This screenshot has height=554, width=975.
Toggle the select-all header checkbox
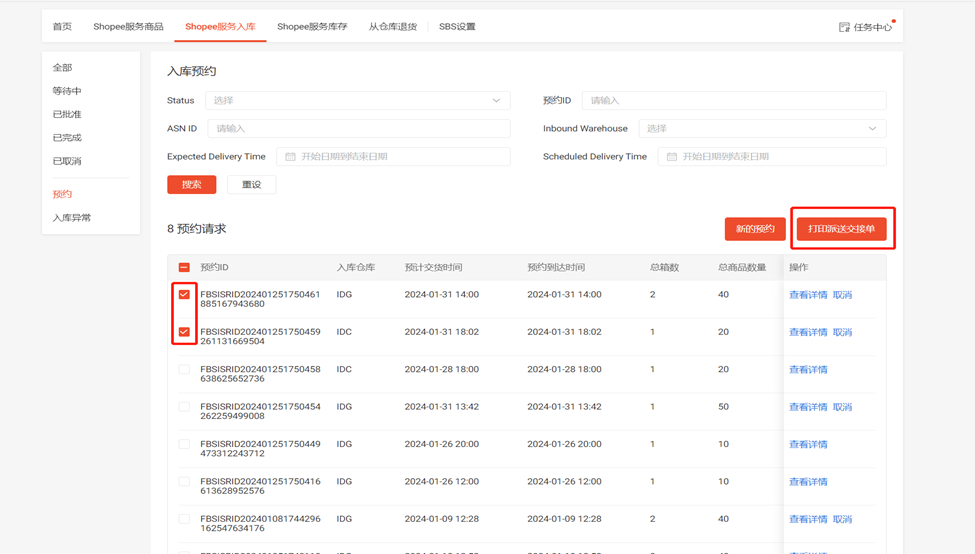tap(184, 268)
